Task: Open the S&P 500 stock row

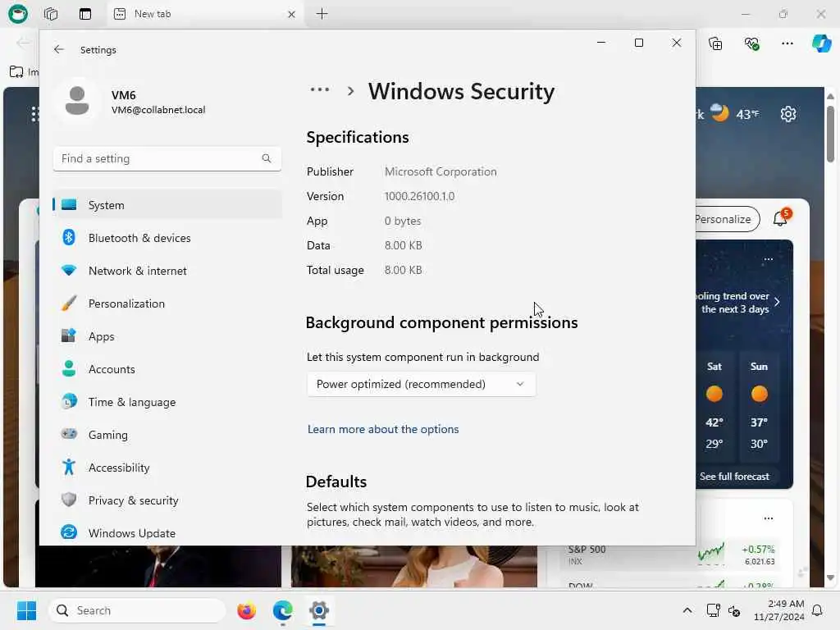Action: 671,555
